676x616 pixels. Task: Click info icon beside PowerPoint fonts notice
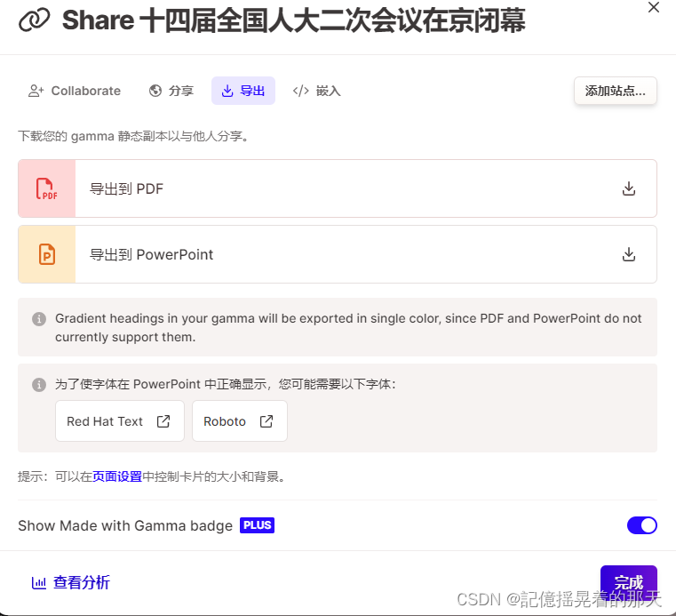point(39,384)
